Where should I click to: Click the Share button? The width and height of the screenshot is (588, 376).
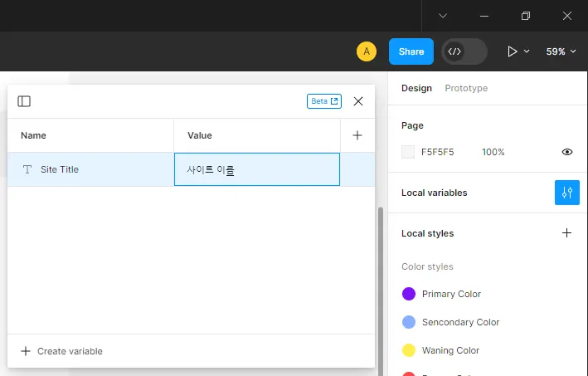[x=411, y=51]
